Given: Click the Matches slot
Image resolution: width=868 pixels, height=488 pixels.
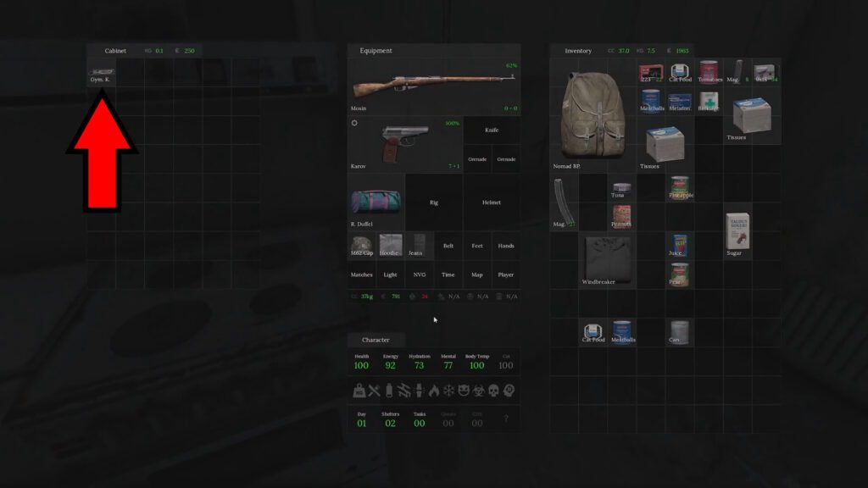Looking at the screenshot, I should pyautogui.click(x=362, y=274).
